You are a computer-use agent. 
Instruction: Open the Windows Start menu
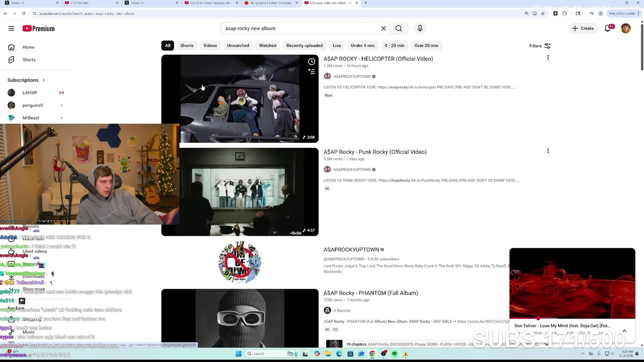[238, 354]
